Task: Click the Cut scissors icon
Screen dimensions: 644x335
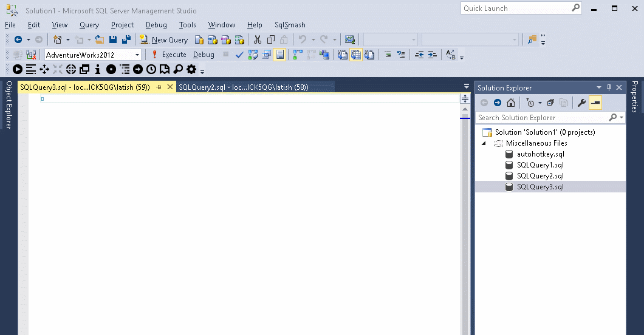Action: coord(258,40)
